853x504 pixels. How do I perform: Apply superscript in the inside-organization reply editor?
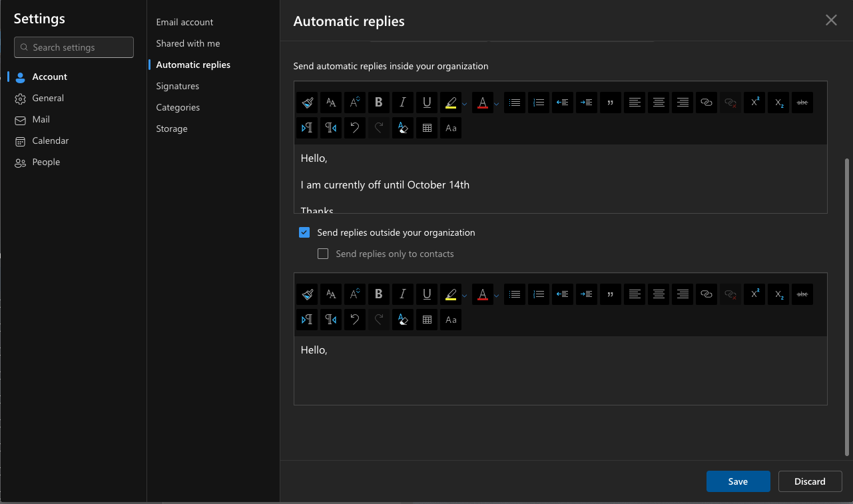pyautogui.click(x=754, y=103)
